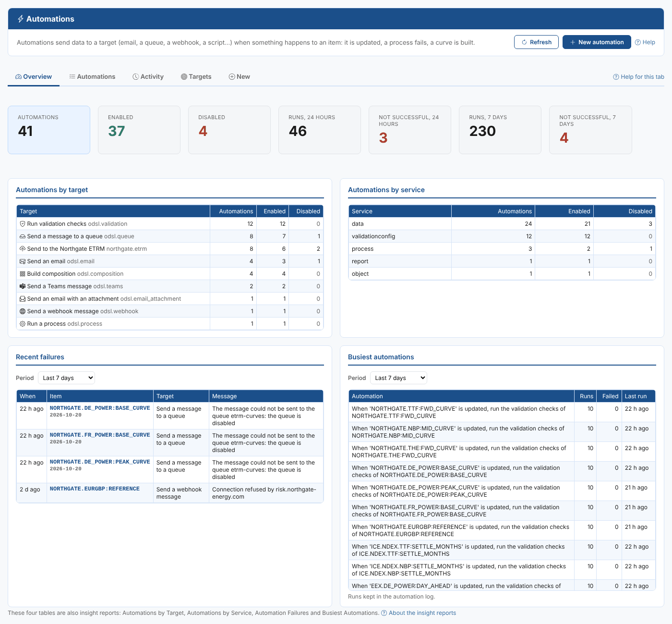The height and width of the screenshot is (624, 672).
Task: Click the validationconfig row in Automations by service
Action: pyautogui.click(x=502, y=236)
